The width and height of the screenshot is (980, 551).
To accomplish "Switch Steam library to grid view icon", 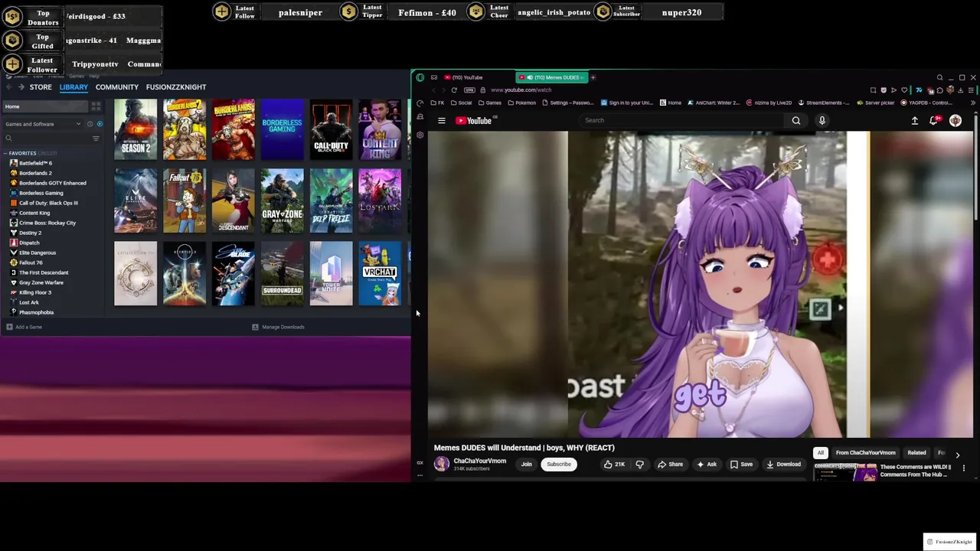I will 96,106.
